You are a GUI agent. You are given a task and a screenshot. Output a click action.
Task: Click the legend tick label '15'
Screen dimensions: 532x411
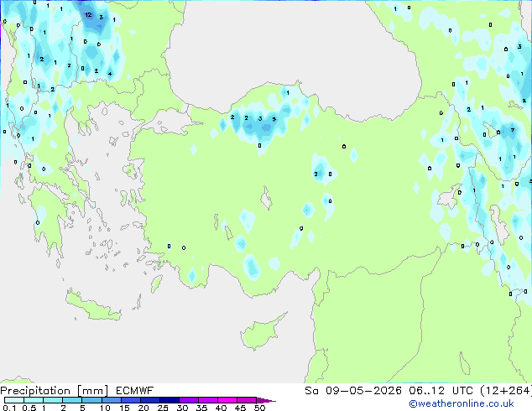pos(124,408)
